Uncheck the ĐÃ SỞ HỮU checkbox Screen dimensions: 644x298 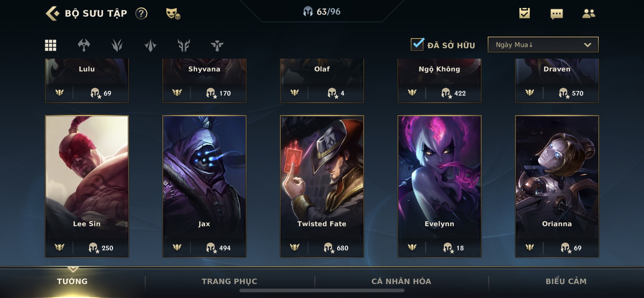pos(417,44)
